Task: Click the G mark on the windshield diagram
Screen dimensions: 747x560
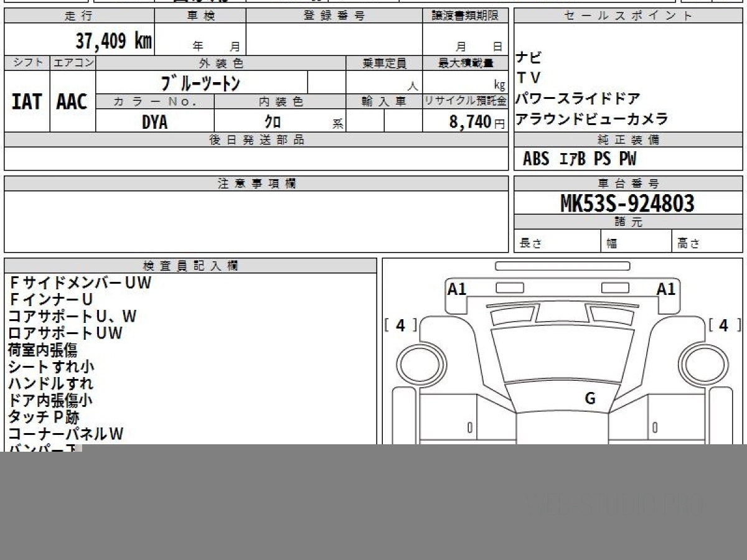Action: coord(590,399)
